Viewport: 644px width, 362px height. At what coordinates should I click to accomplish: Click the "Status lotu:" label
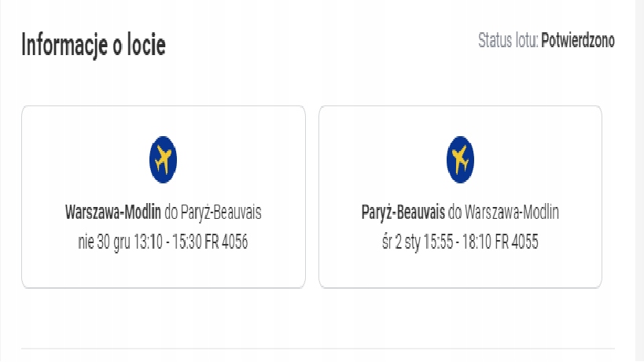pos(508,40)
